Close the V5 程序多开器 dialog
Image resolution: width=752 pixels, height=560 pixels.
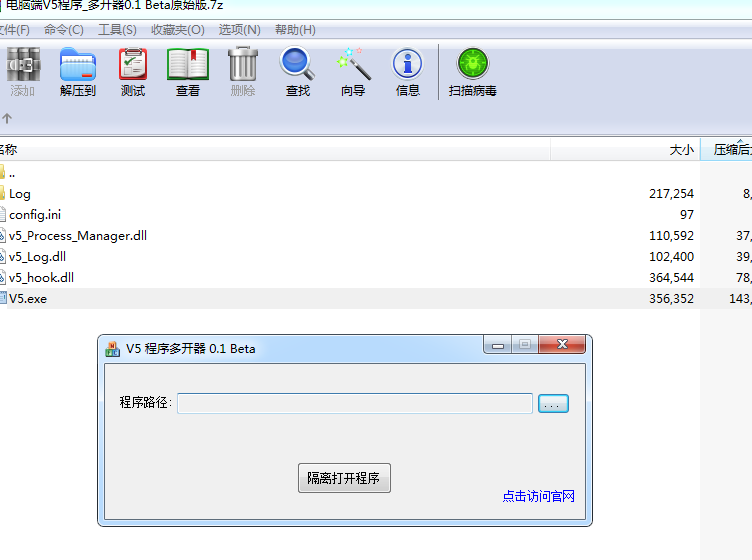click(x=562, y=344)
